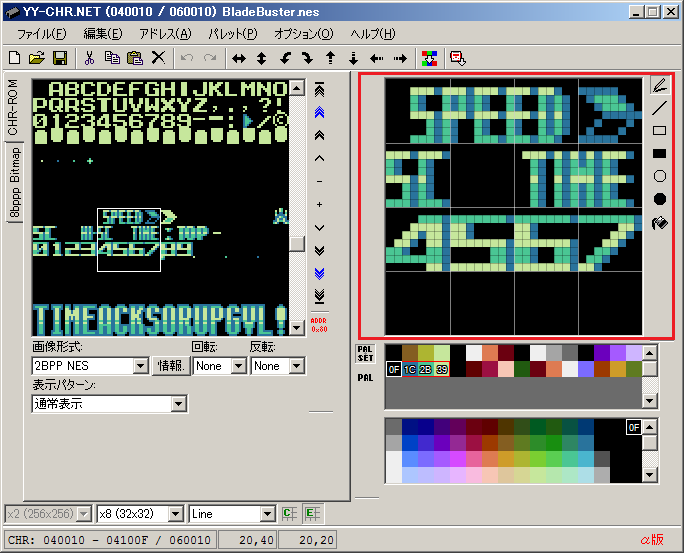Save the file with the floppy icon
The height and width of the screenshot is (553, 684).
[x=60, y=58]
